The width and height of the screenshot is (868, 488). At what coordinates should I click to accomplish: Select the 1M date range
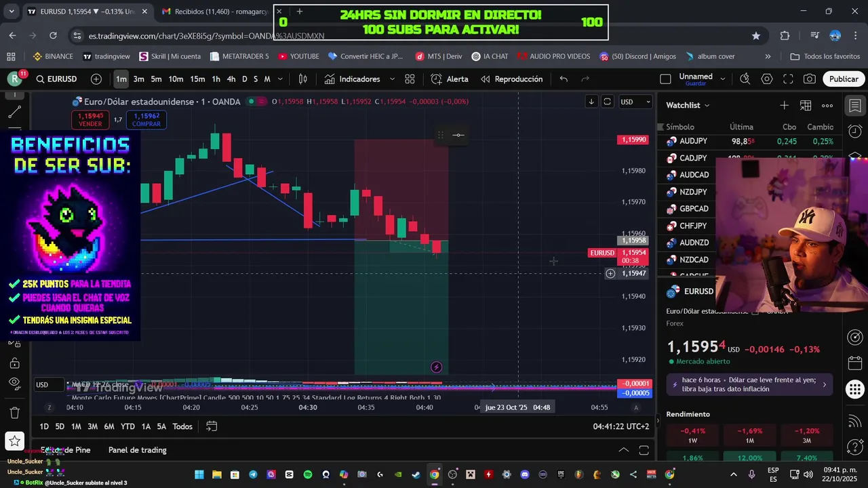[x=76, y=426]
